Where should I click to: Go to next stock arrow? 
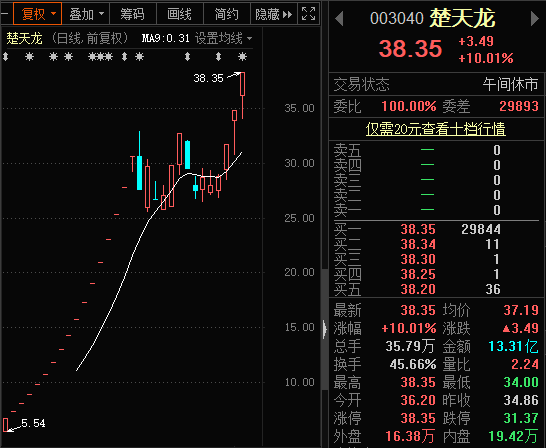tap(535, 18)
